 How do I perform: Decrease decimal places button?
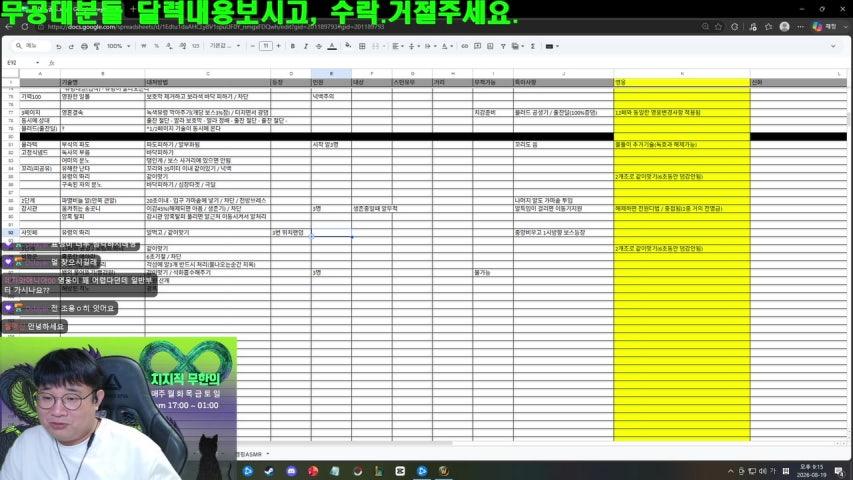pyautogui.click(x=169, y=46)
